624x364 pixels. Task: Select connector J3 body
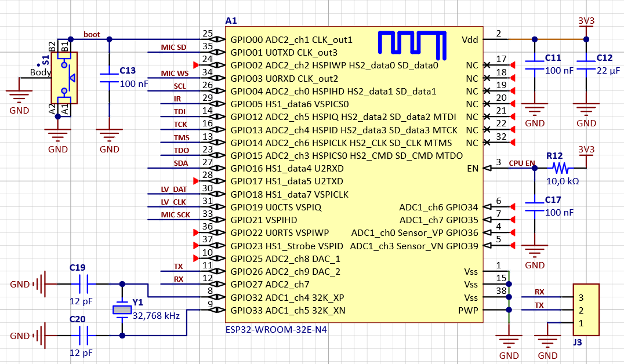(586, 310)
